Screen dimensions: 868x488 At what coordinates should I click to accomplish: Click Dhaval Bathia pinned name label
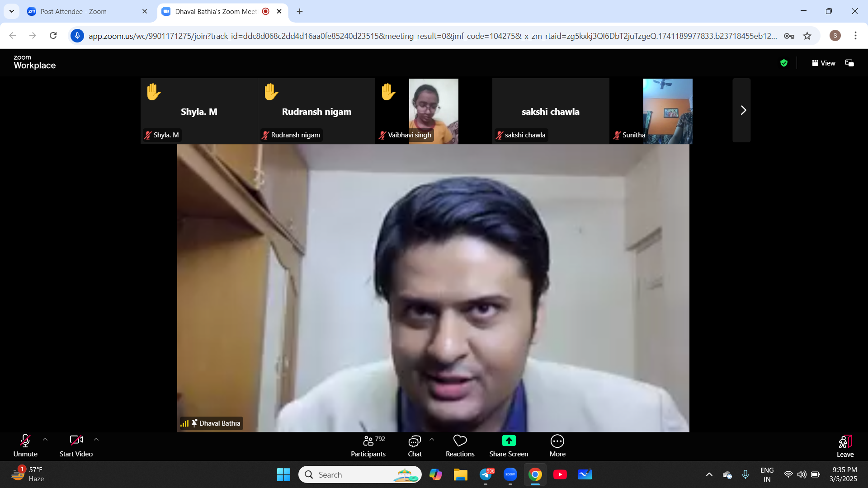pyautogui.click(x=211, y=423)
